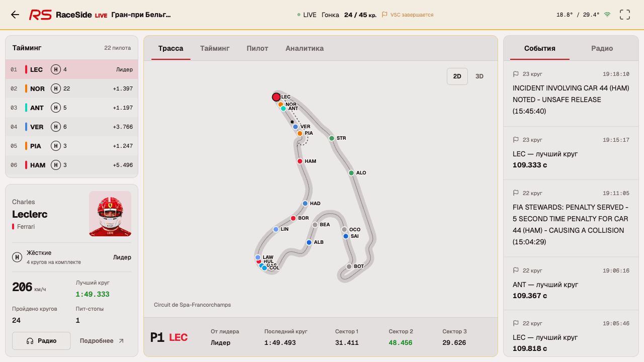Select PIA row in timing list
Screen dimensions: 644x362
[x=71, y=146]
